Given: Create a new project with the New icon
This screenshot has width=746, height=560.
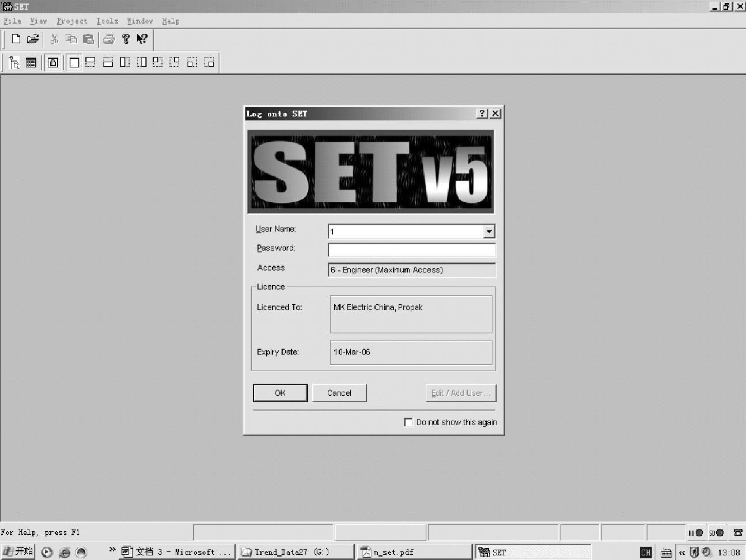Looking at the screenshot, I should pyautogui.click(x=16, y=39).
